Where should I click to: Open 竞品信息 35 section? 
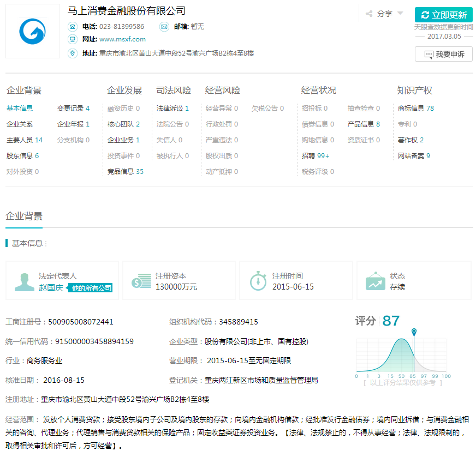click(126, 171)
